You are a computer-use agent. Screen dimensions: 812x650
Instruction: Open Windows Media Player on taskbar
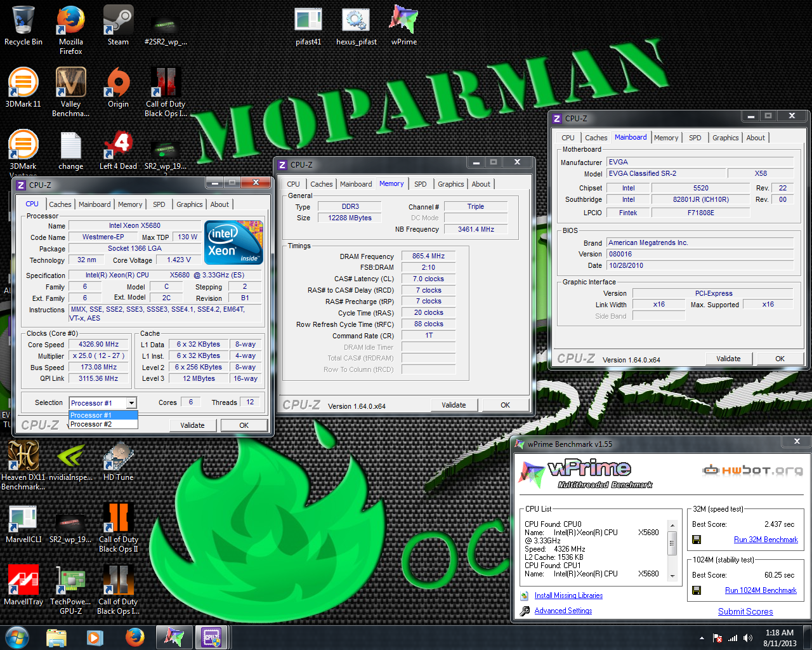(x=95, y=637)
